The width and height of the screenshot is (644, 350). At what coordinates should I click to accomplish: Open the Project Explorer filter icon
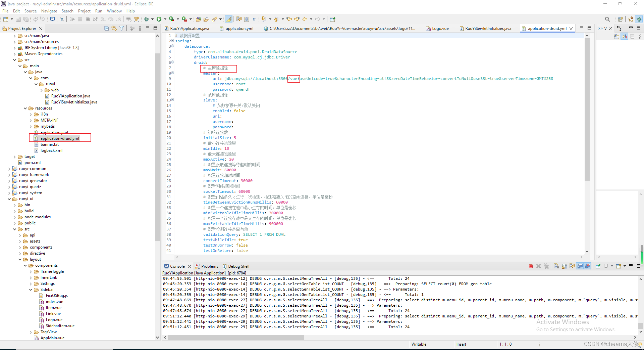(122, 29)
